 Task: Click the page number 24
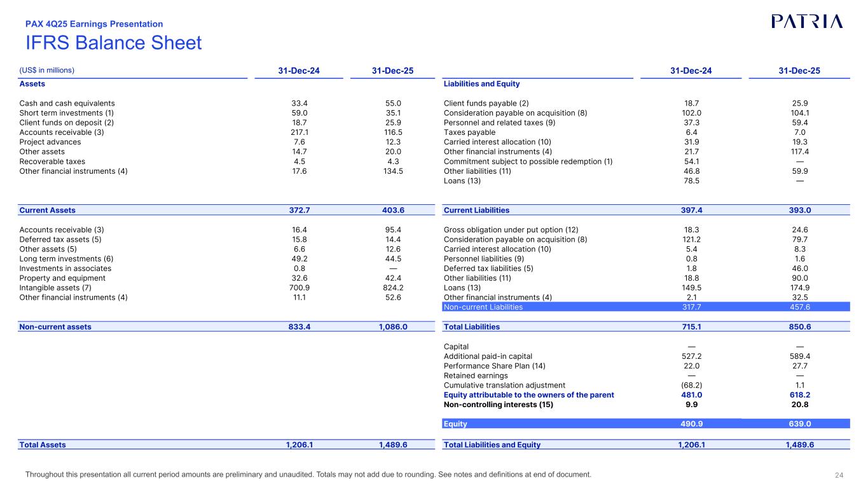(839, 475)
